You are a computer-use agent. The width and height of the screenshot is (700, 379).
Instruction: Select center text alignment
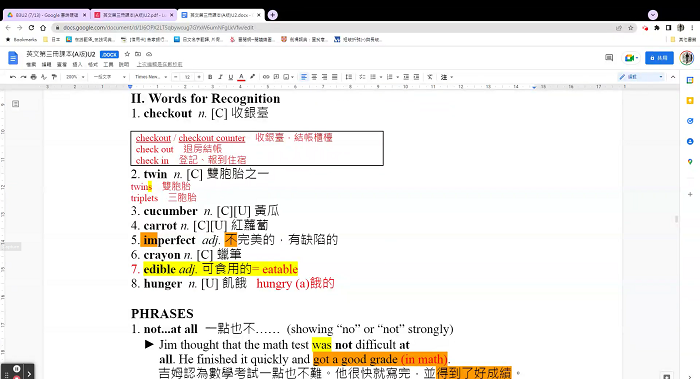coord(314,77)
